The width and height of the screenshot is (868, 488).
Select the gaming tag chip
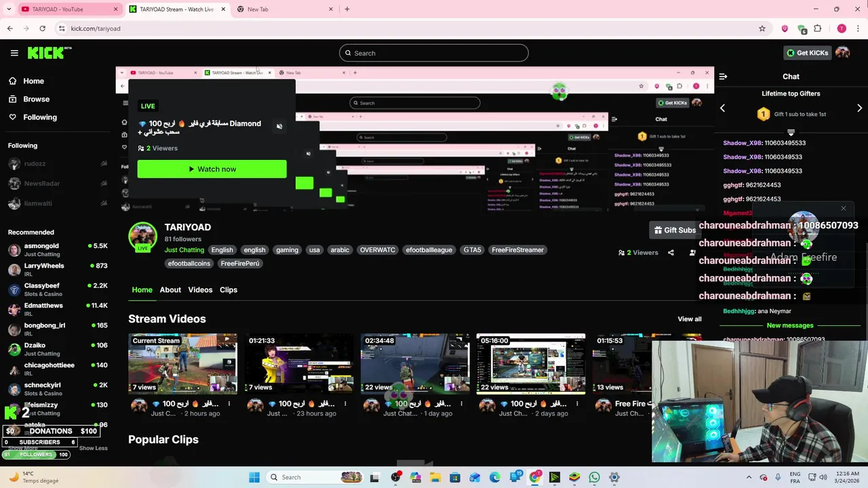point(287,250)
